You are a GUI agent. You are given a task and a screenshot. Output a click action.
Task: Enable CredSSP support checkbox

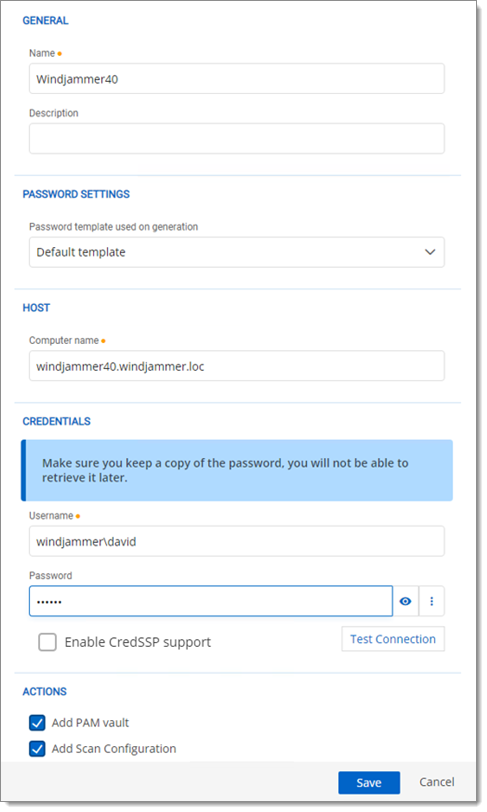(x=47, y=642)
